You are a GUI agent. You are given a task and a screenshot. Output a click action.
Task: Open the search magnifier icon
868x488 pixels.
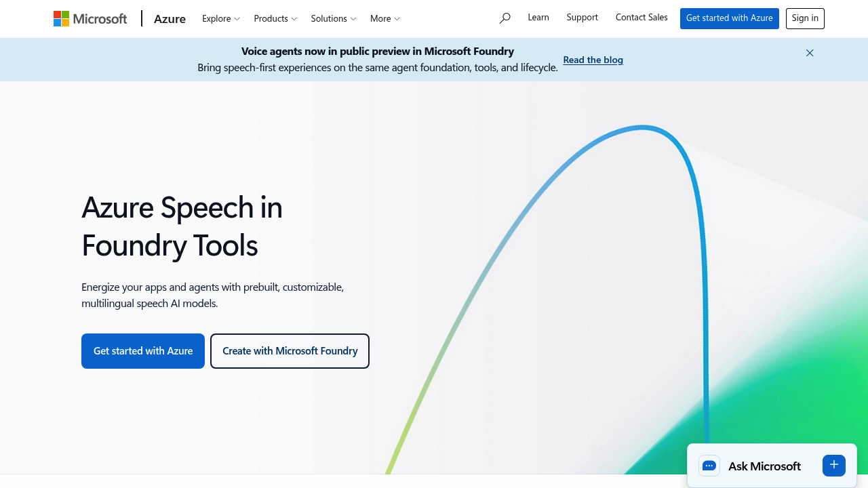click(505, 18)
